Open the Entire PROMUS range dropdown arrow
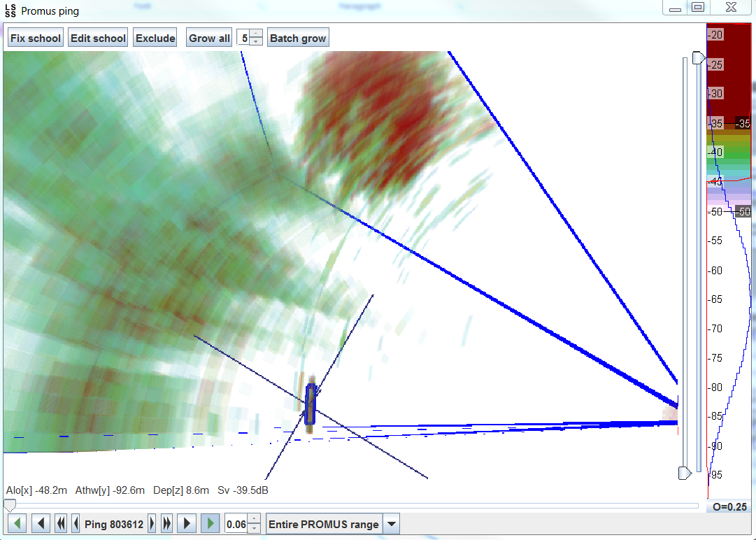 click(392, 524)
